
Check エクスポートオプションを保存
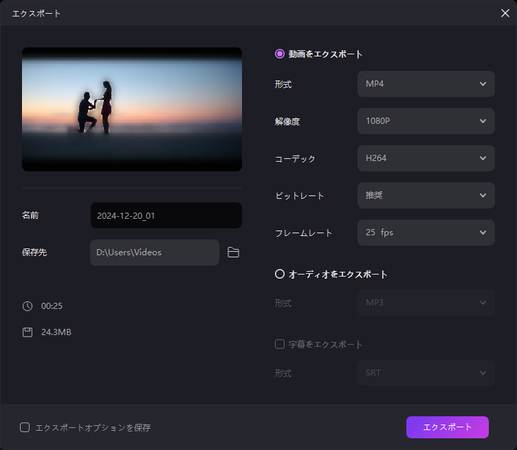pos(25,427)
